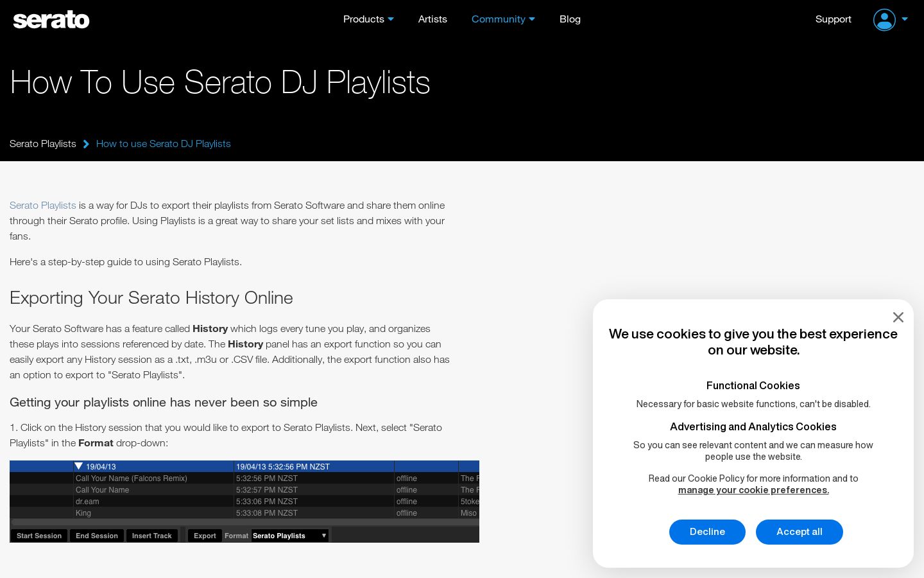Click the 'How to use Serato DJ Playlists' breadcrumb
Image resolution: width=924 pixels, height=578 pixels.
(x=163, y=144)
